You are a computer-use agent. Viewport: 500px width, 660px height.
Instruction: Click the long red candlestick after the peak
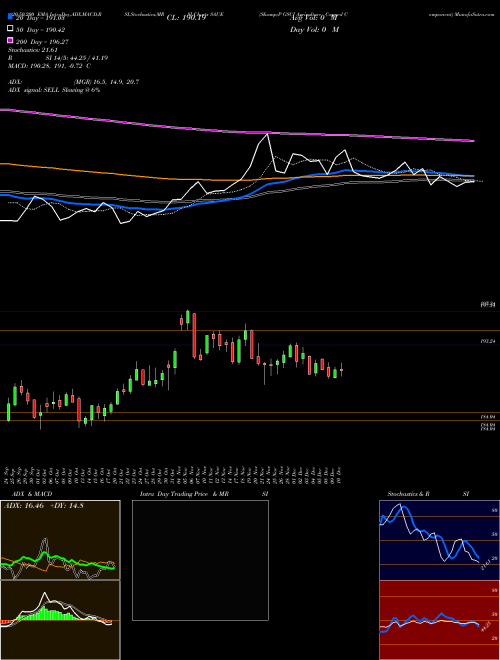point(194,335)
